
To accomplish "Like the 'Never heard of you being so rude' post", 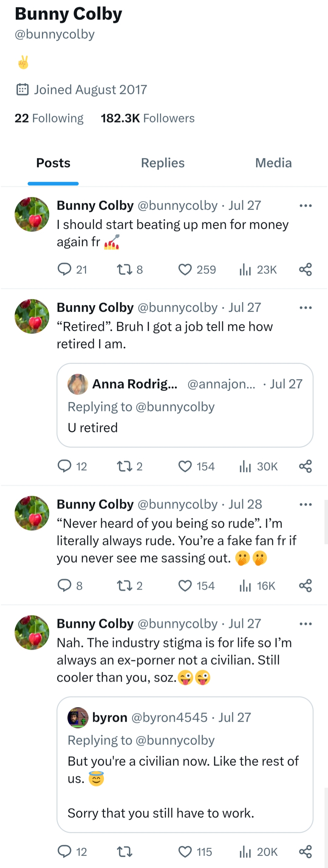I will [x=185, y=586].
